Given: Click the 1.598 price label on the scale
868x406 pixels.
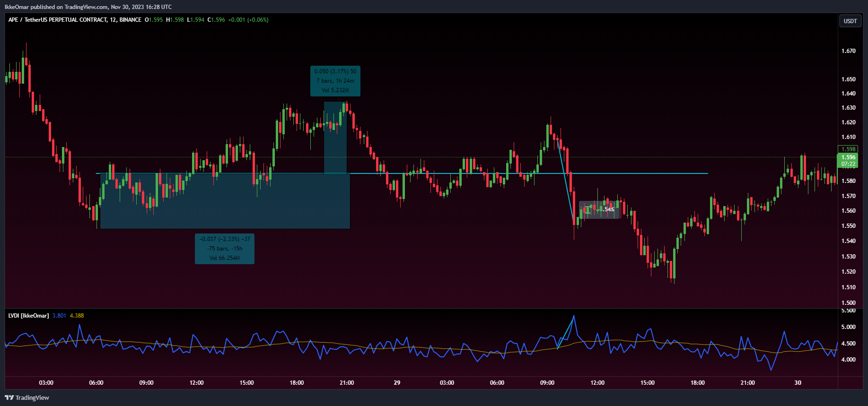Looking at the screenshot, I should 848,149.
